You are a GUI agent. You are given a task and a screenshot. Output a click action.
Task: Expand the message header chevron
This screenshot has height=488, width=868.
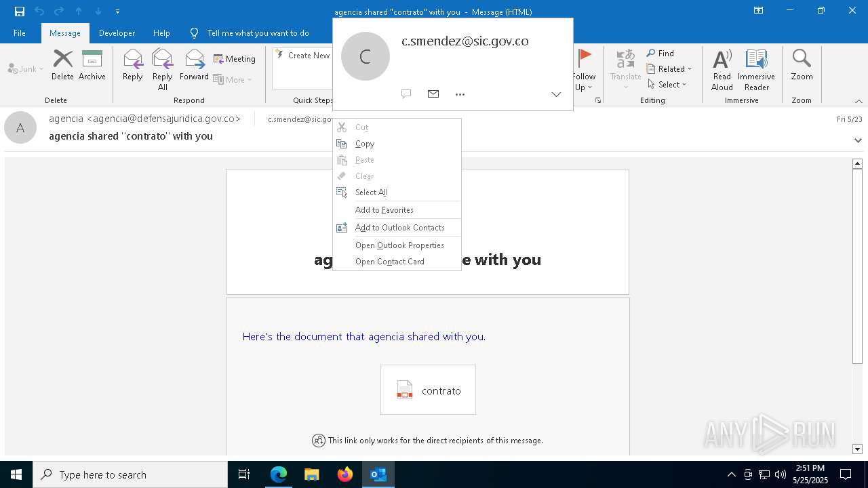tap(858, 140)
